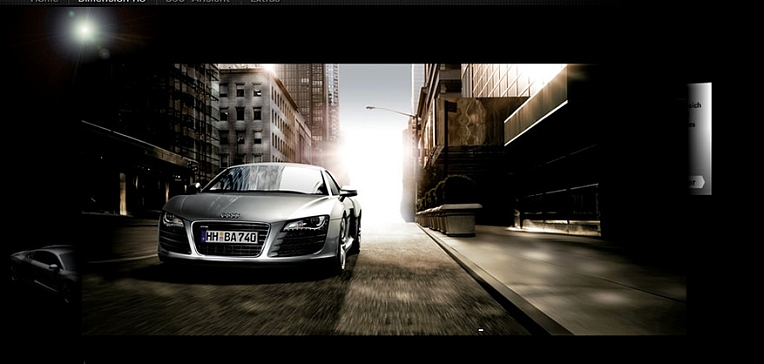Click the HH BA 740 license plate
Image resolution: width=764 pixels, height=364 pixels.
pos(229,237)
